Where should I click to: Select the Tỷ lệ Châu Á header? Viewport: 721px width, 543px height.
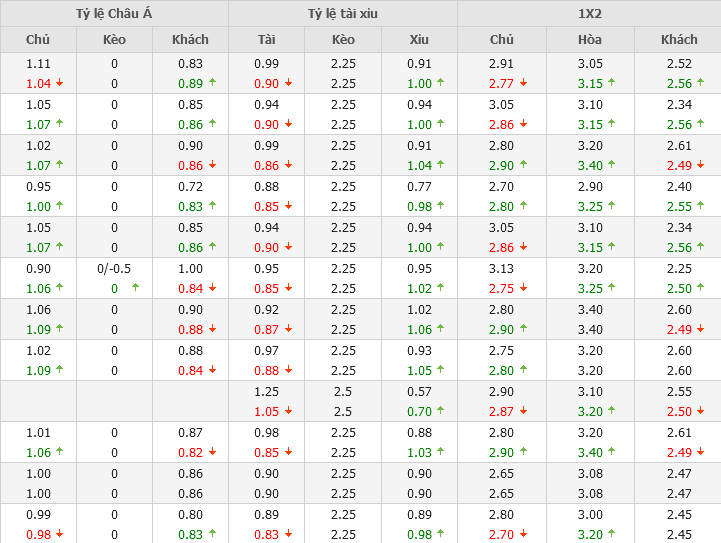coord(114,13)
